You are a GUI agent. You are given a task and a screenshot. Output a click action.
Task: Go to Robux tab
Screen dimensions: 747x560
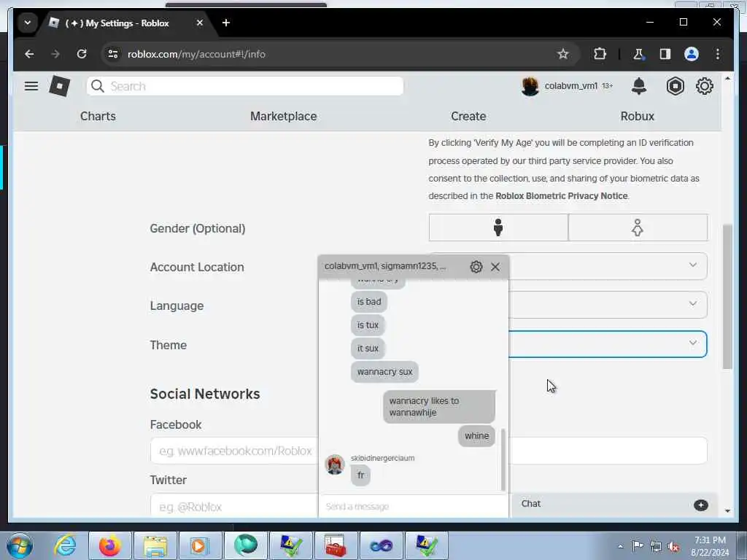pos(638,116)
